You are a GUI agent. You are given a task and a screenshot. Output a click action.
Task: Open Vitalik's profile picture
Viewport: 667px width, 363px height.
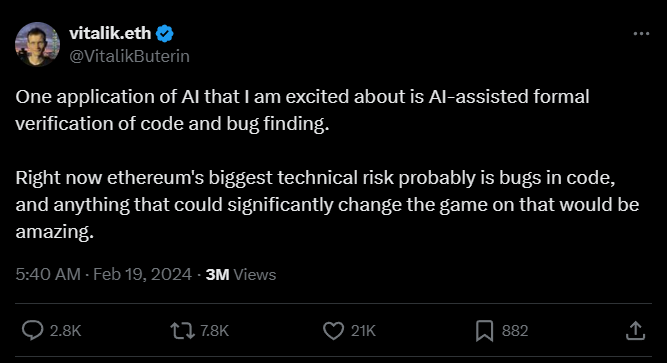coord(37,44)
